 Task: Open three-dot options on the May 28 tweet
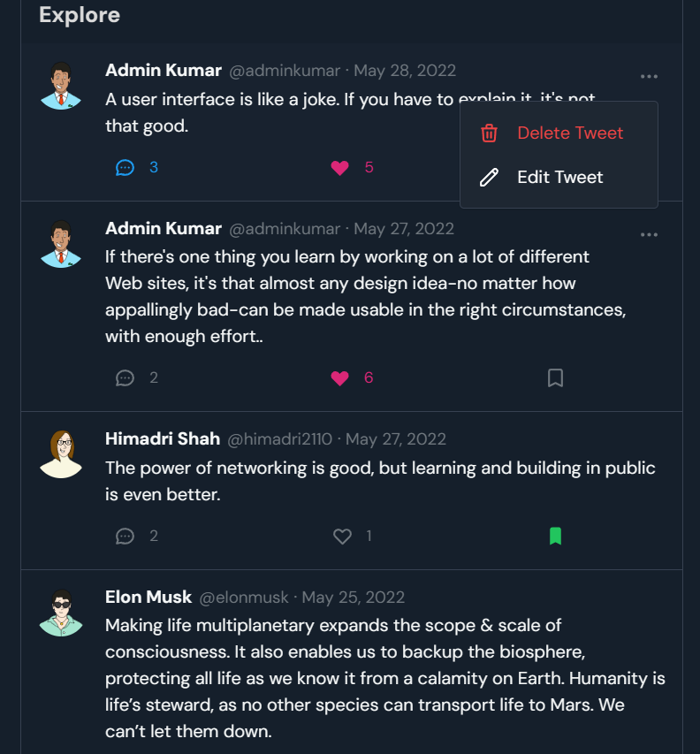tap(649, 76)
